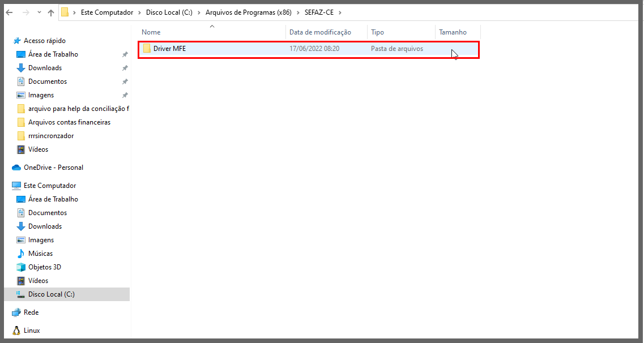The width and height of the screenshot is (644, 343).
Task: Select Este Computador in navigation pane
Action: click(x=50, y=186)
